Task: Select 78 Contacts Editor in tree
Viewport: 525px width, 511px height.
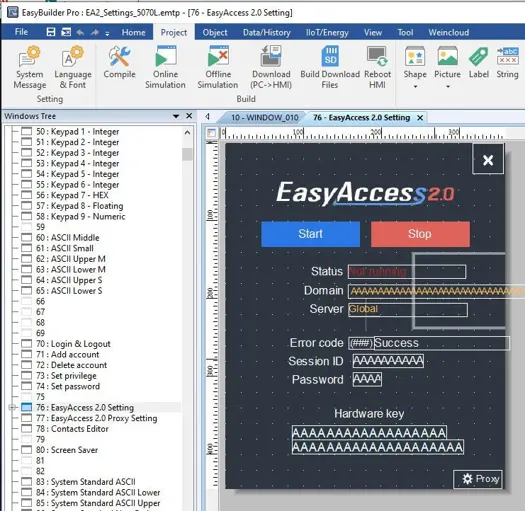Action: click(72, 429)
